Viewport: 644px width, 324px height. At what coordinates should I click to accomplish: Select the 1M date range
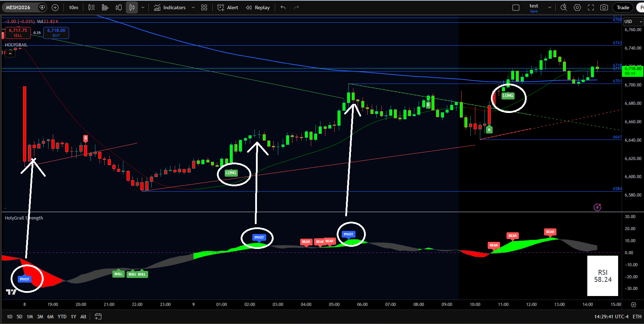point(30,317)
